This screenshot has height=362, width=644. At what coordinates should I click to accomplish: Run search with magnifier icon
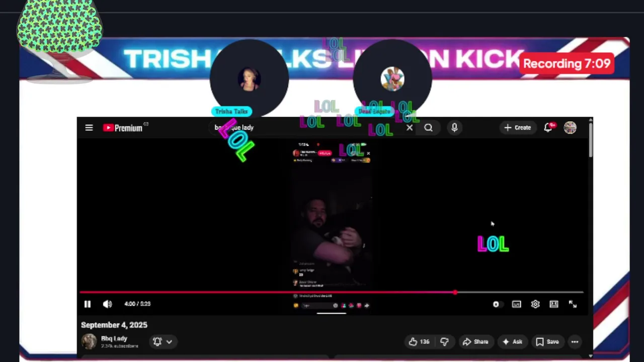pos(428,128)
